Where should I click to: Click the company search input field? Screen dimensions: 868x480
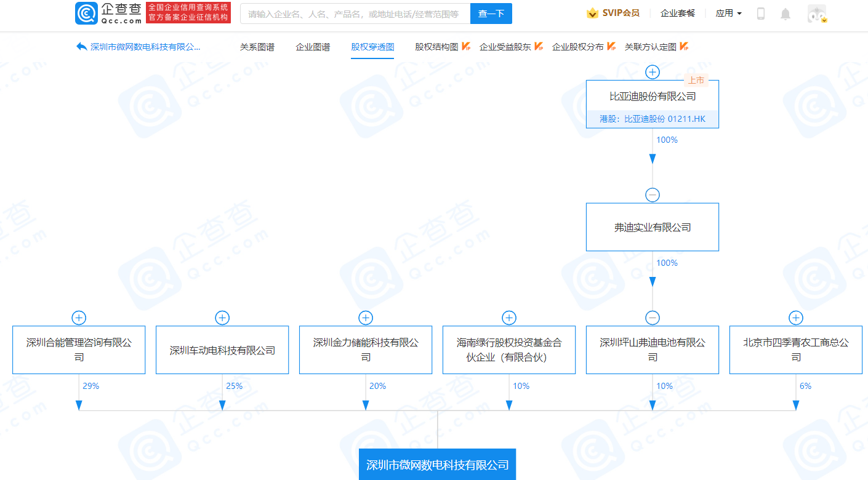355,14
